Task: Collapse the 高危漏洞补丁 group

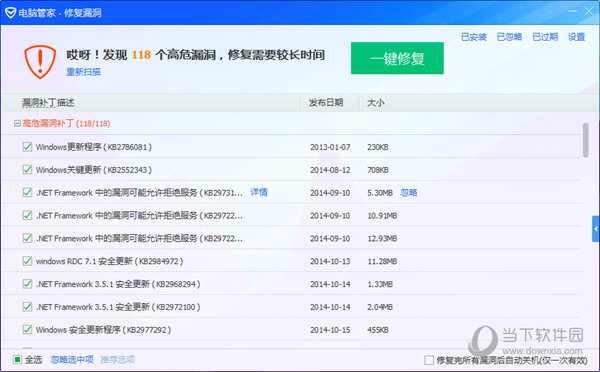Action: 17,123
